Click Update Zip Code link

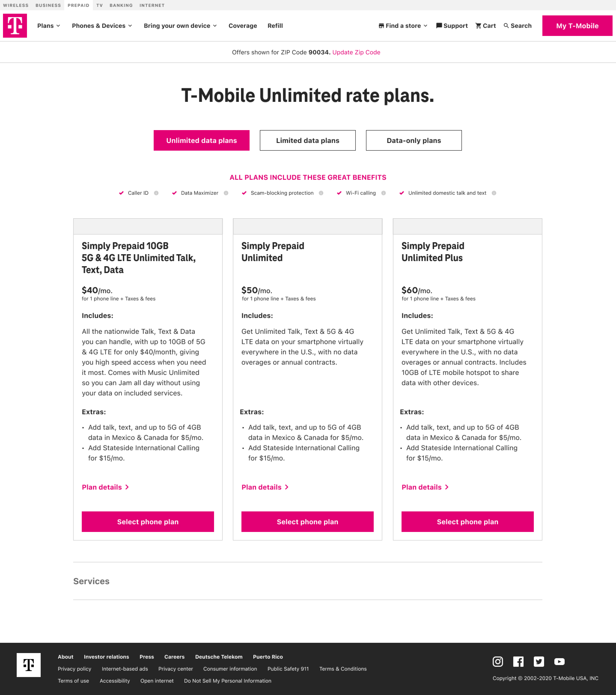pos(356,52)
